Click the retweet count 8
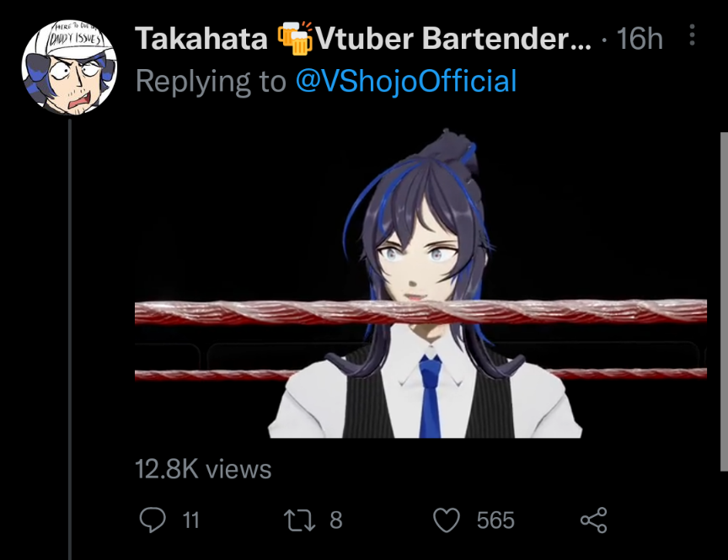Screen dimensions: 728x560 click(336, 520)
